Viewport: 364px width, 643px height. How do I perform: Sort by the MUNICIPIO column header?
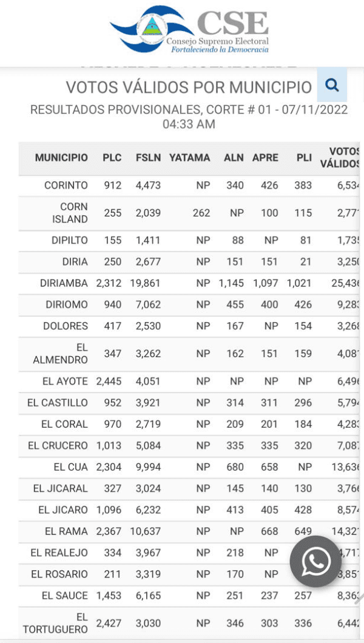pos(61,158)
